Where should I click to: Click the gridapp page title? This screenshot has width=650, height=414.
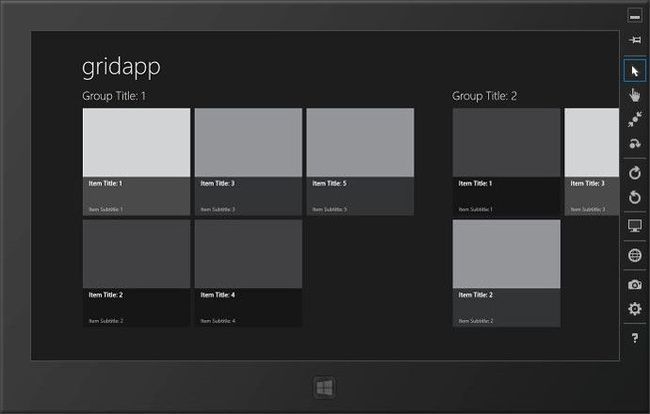(x=121, y=67)
